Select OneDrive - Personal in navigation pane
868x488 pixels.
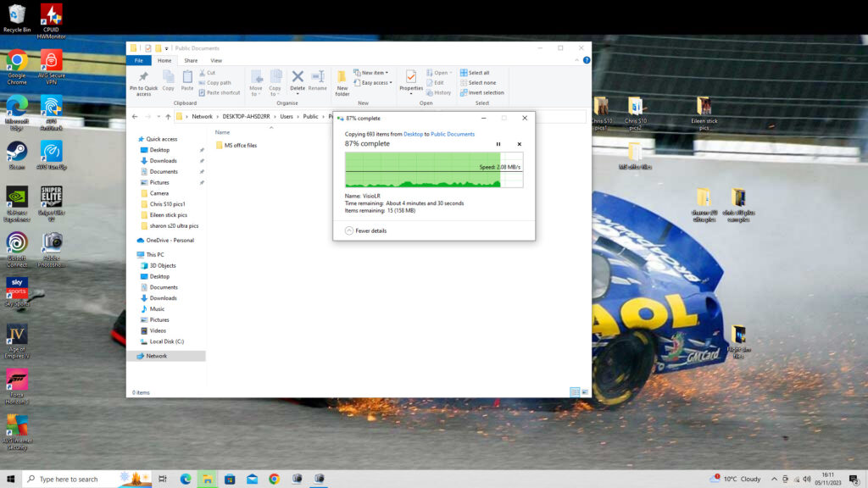pyautogui.click(x=170, y=240)
